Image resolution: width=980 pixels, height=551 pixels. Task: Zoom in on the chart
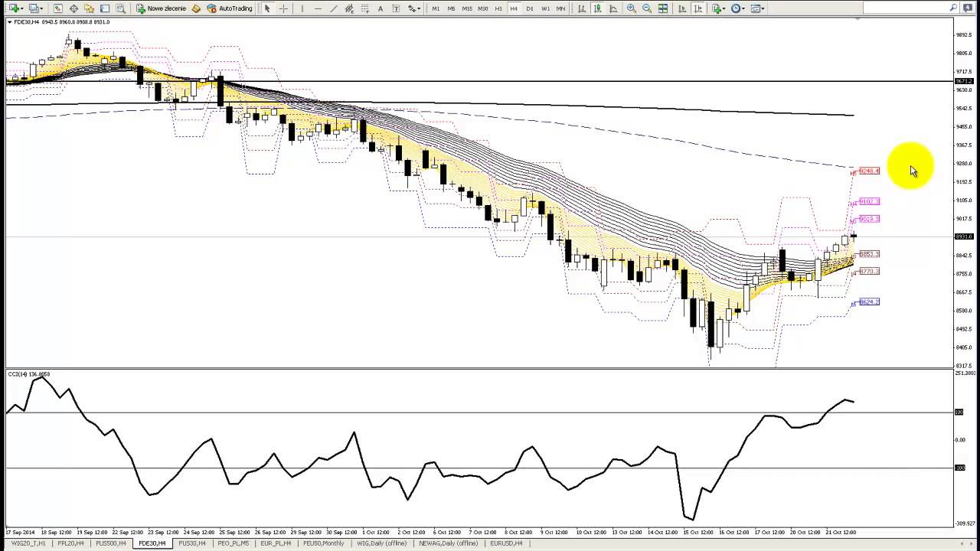point(632,8)
